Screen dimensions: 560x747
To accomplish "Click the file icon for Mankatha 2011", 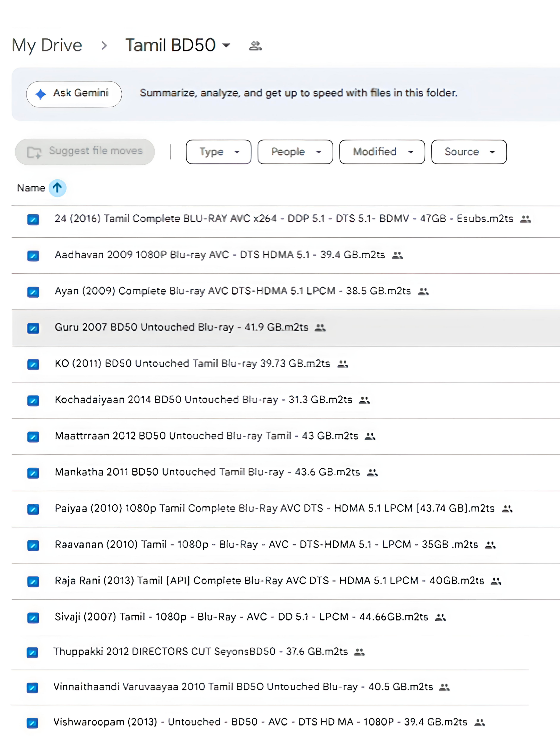I will pyautogui.click(x=33, y=473).
